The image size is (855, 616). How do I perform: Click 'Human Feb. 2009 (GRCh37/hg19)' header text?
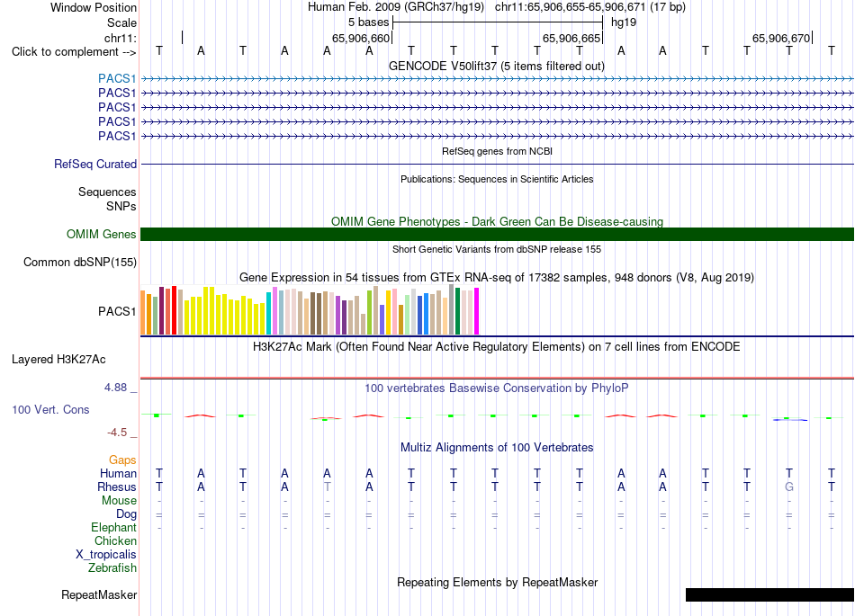(396, 7)
